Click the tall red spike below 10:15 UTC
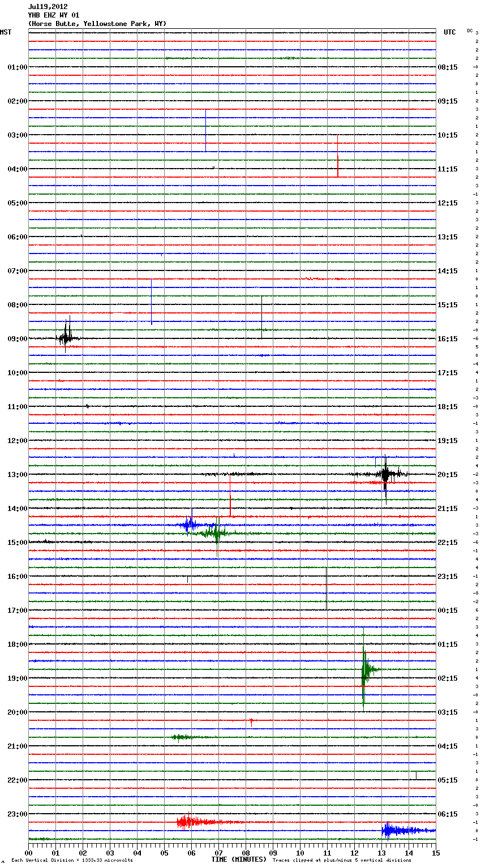 pyautogui.click(x=338, y=156)
